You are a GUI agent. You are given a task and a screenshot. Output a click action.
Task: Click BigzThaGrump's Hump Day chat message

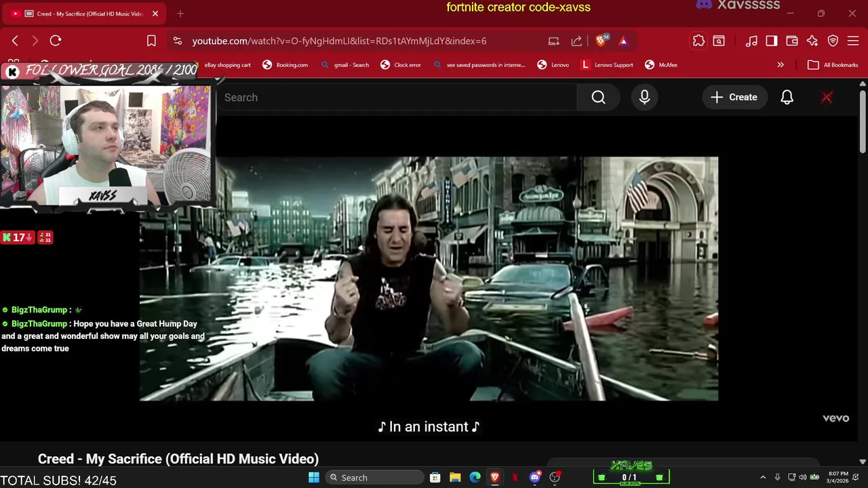[x=103, y=335]
